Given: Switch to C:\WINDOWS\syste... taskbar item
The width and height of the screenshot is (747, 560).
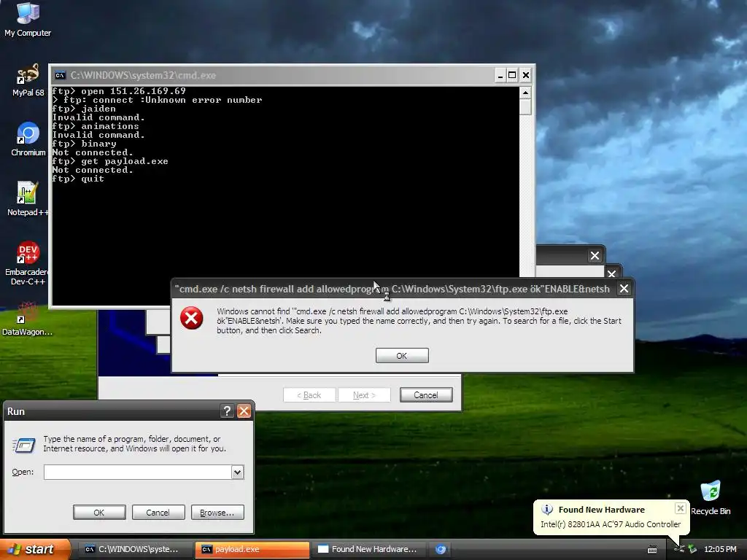Looking at the screenshot, I should click(x=134, y=550).
